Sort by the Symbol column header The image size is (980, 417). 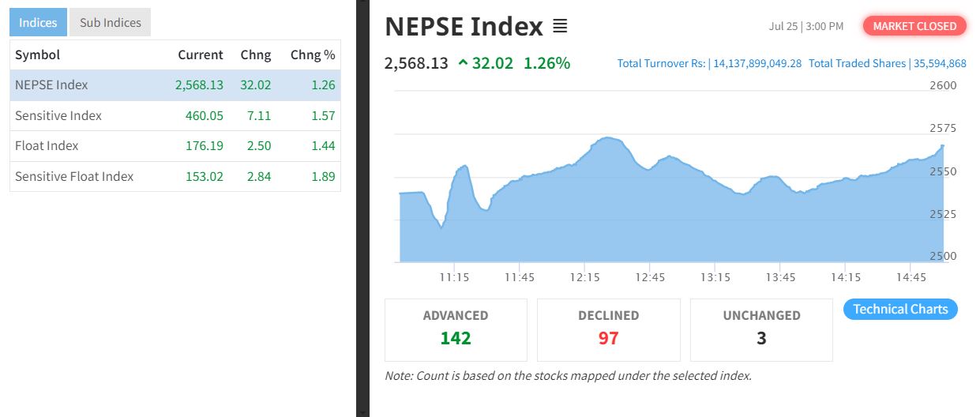38,54
